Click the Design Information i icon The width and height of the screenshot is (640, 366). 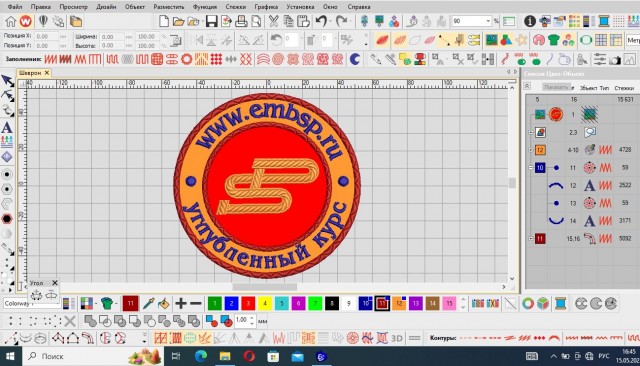(x=529, y=21)
